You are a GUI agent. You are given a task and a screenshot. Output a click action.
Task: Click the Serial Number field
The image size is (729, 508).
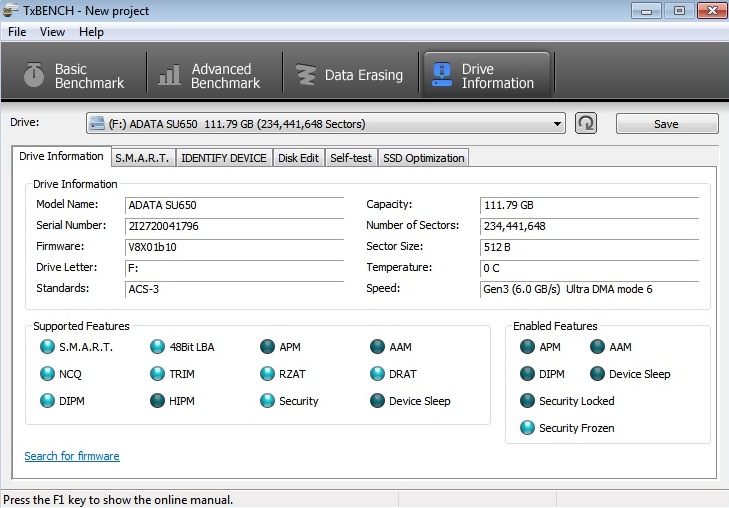(x=234, y=226)
